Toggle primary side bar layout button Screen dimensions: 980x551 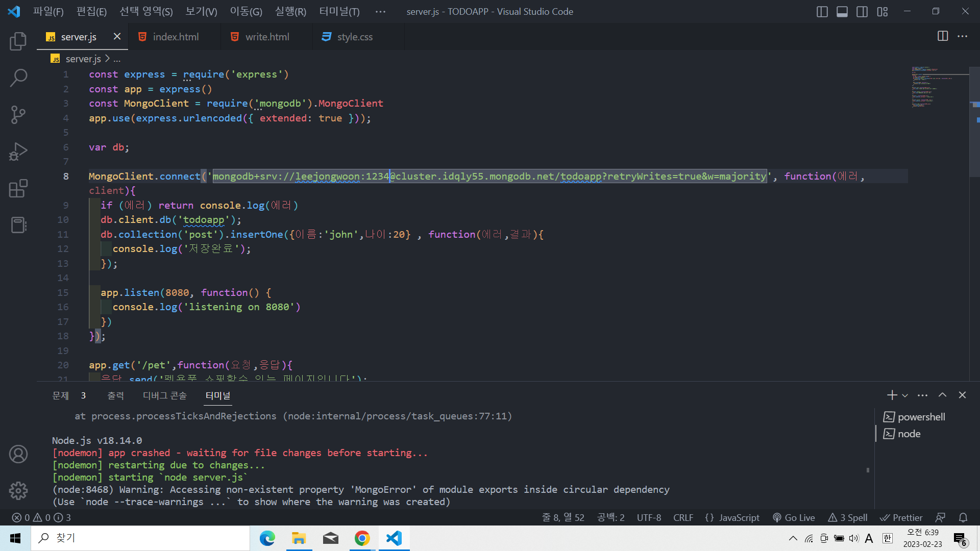pos(822,12)
